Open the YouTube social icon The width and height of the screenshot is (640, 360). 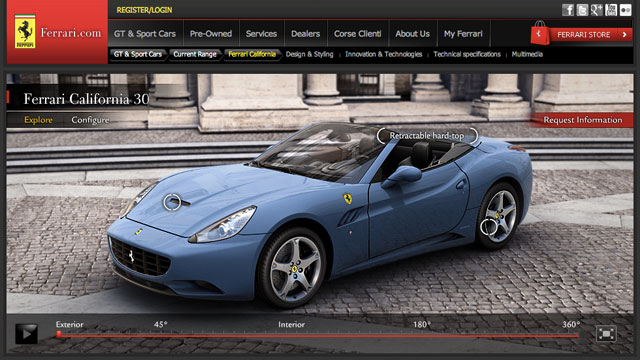click(x=611, y=10)
